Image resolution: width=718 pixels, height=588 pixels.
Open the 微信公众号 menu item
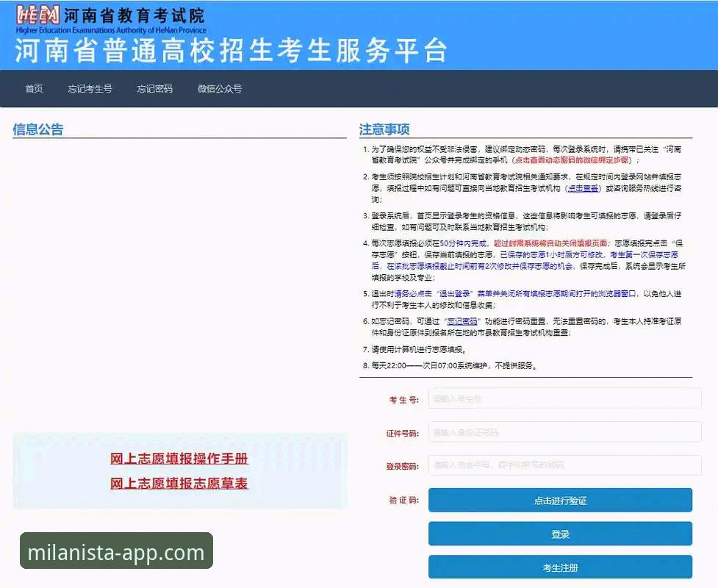[220, 89]
